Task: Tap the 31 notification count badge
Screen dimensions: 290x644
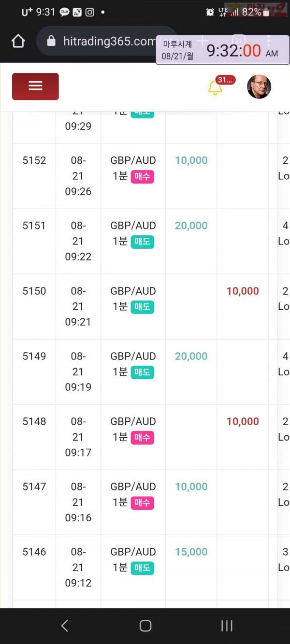Action: [x=226, y=80]
